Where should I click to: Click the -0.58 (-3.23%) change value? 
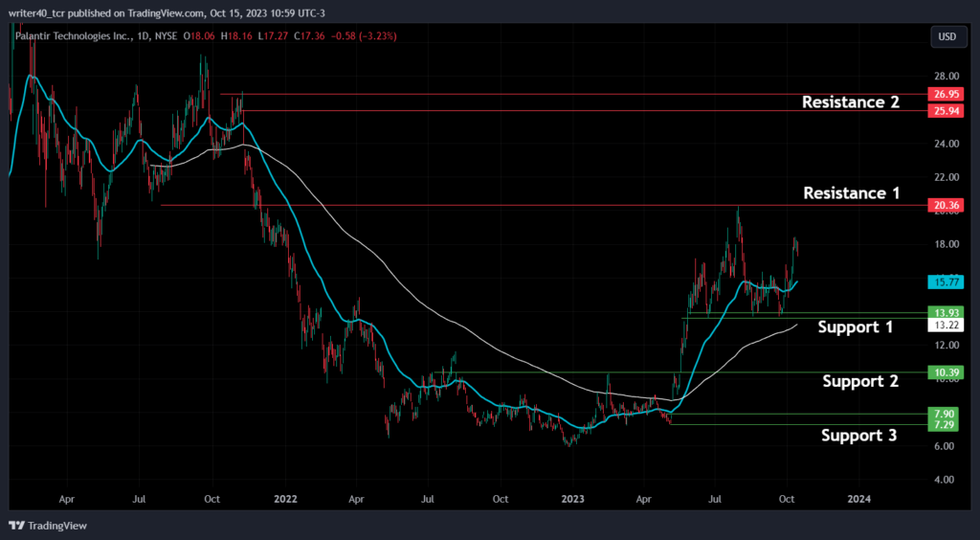[363, 36]
